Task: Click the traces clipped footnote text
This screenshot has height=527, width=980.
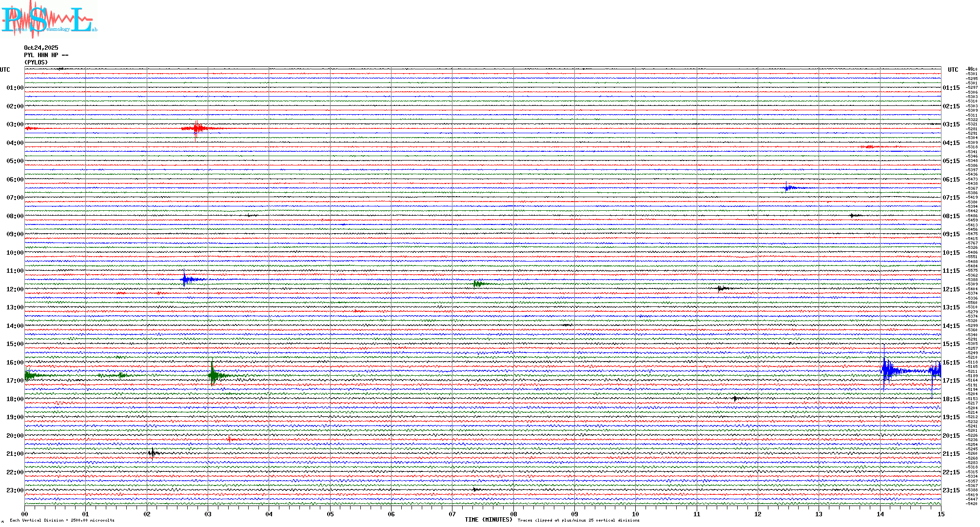Action: (578, 520)
